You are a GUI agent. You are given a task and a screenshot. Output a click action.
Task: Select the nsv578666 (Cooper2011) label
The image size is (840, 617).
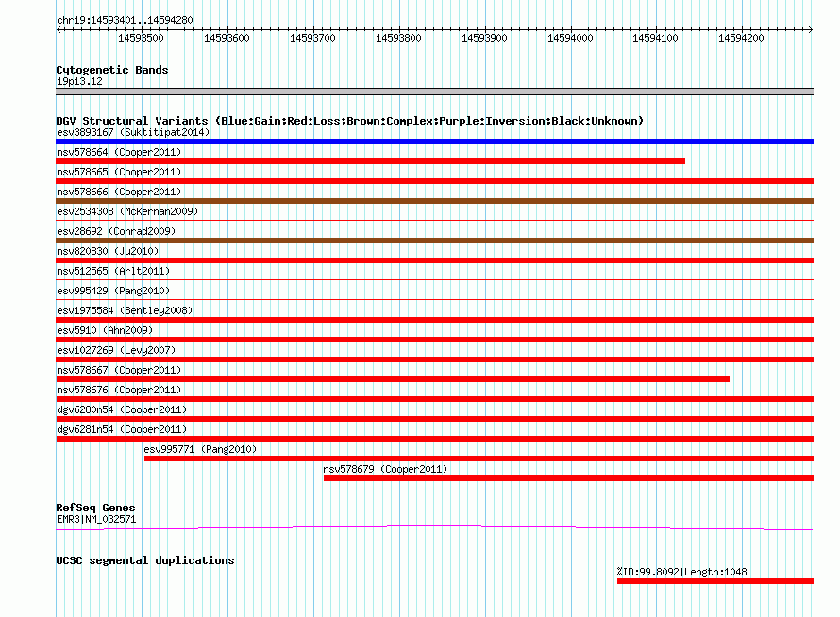(119, 192)
